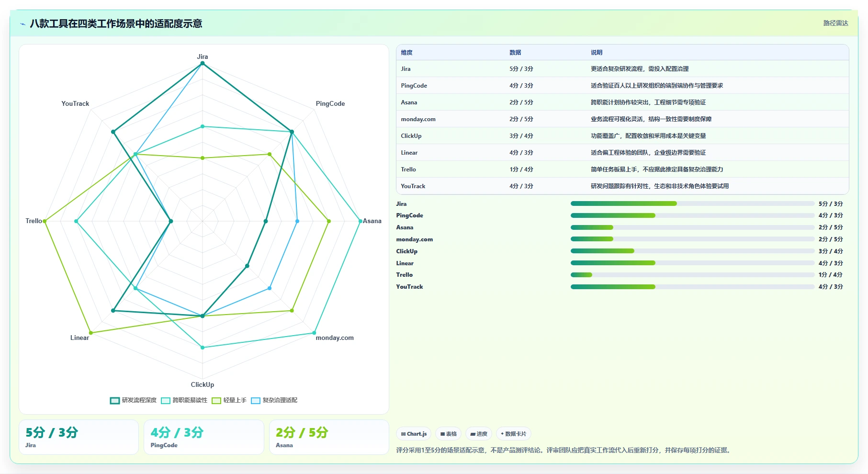Select the Trello table row name
Image resolution: width=868 pixels, height=474 pixels.
(x=408, y=169)
